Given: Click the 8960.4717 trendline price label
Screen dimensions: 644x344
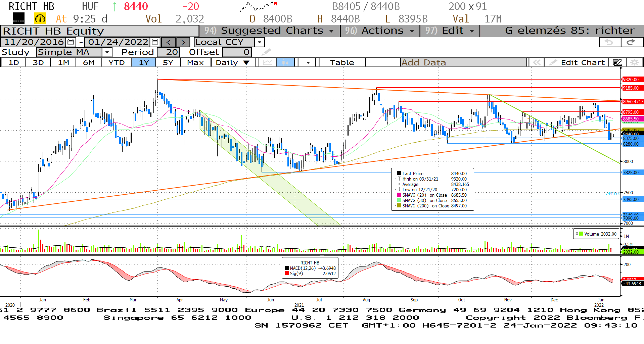Looking at the screenshot, I should pyautogui.click(x=633, y=102).
